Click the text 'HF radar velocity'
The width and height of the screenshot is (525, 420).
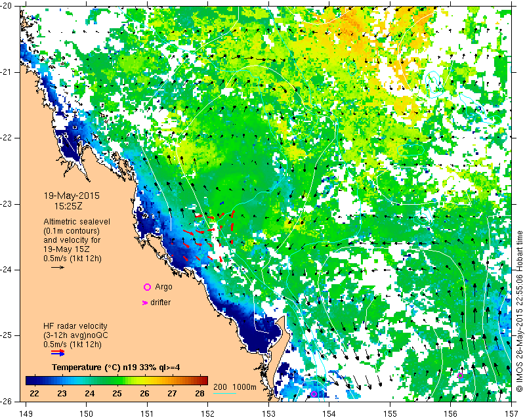[x=75, y=326]
